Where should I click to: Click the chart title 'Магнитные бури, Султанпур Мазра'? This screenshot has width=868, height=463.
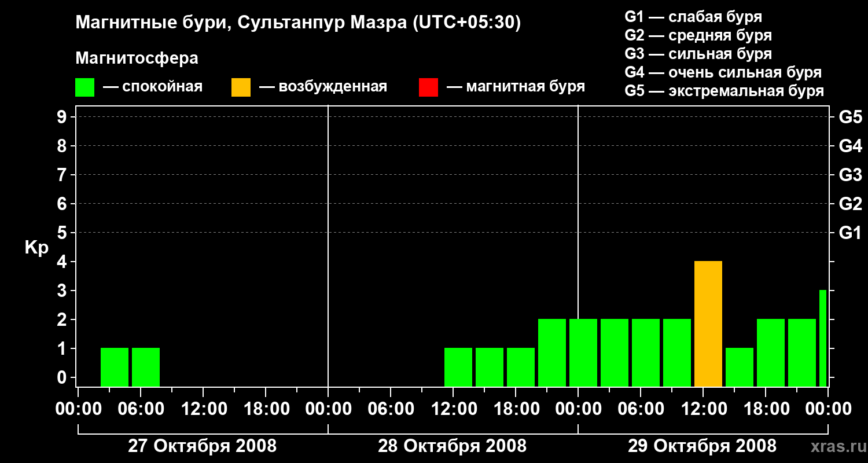pyautogui.click(x=298, y=23)
